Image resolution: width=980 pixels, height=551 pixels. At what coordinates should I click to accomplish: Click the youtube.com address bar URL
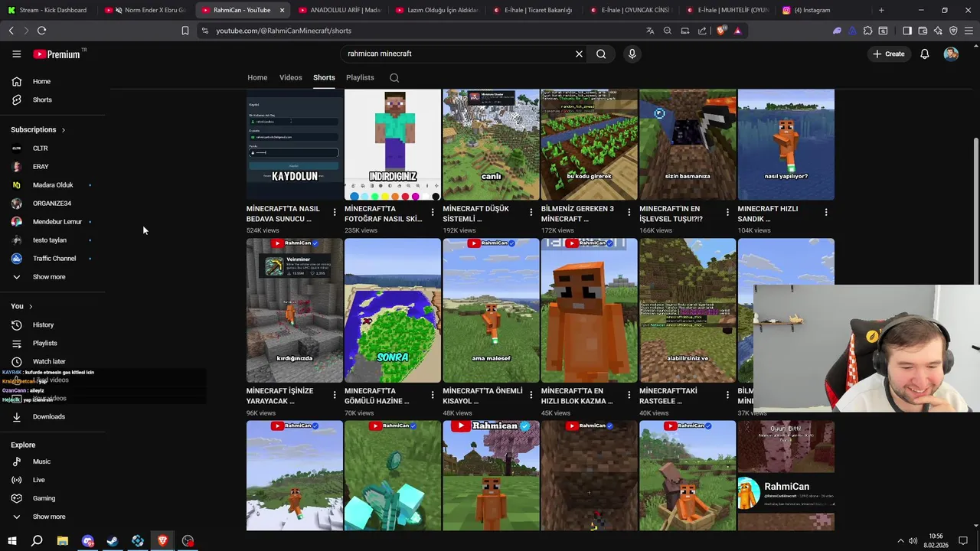pyautogui.click(x=283, y=31)
